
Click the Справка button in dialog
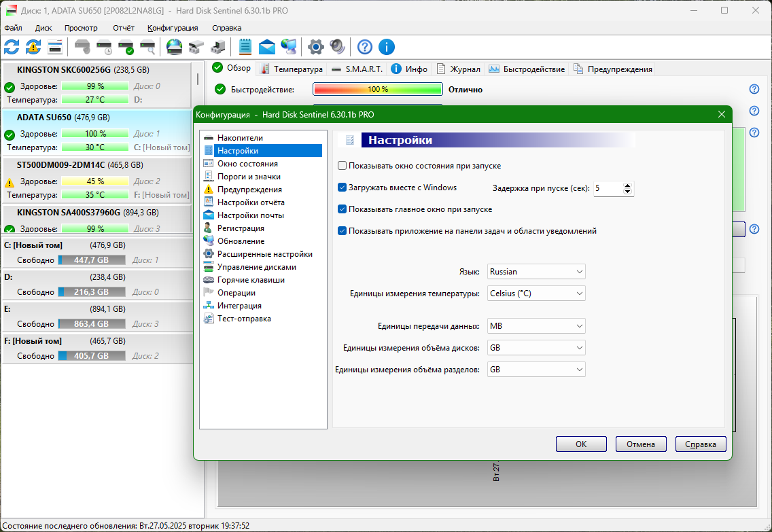point(701,444)
